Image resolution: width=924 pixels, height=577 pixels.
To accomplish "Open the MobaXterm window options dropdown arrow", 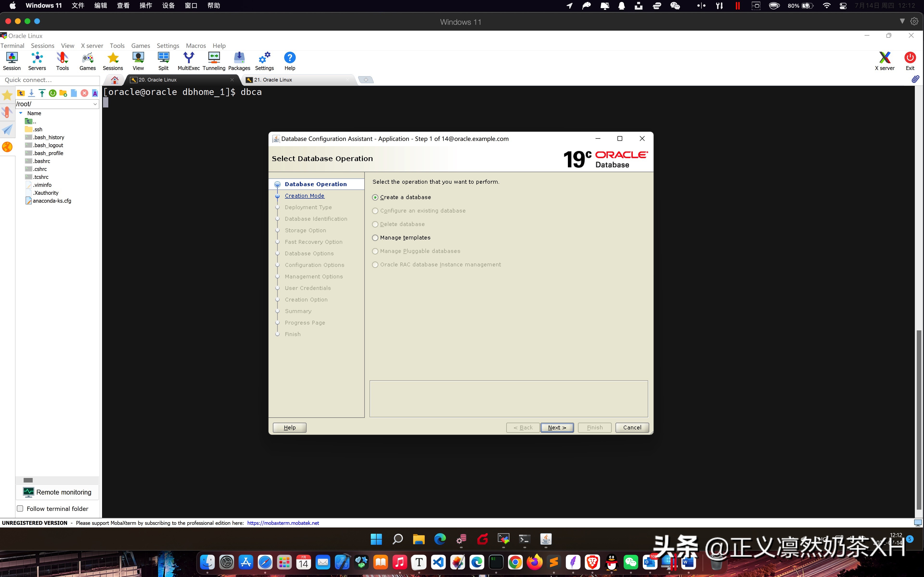I will tap(902, 21).
